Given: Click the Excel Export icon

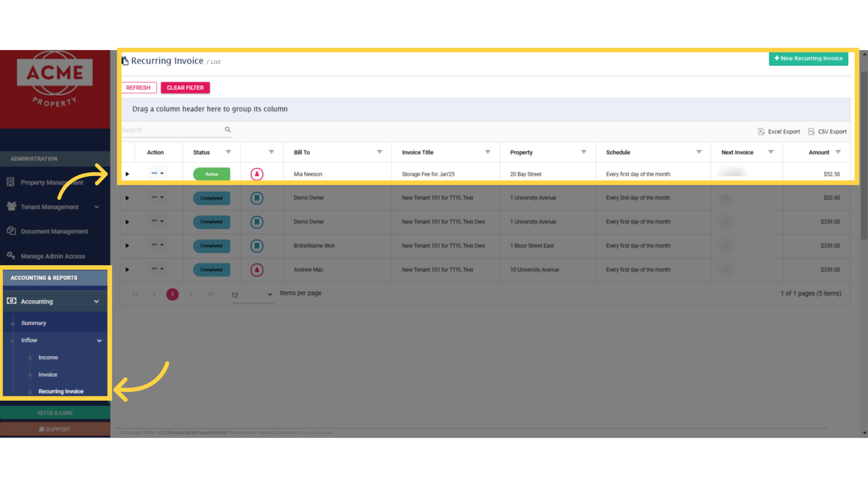Looking at the screenshot, I should pyautogui.click(x=761, y=131).
